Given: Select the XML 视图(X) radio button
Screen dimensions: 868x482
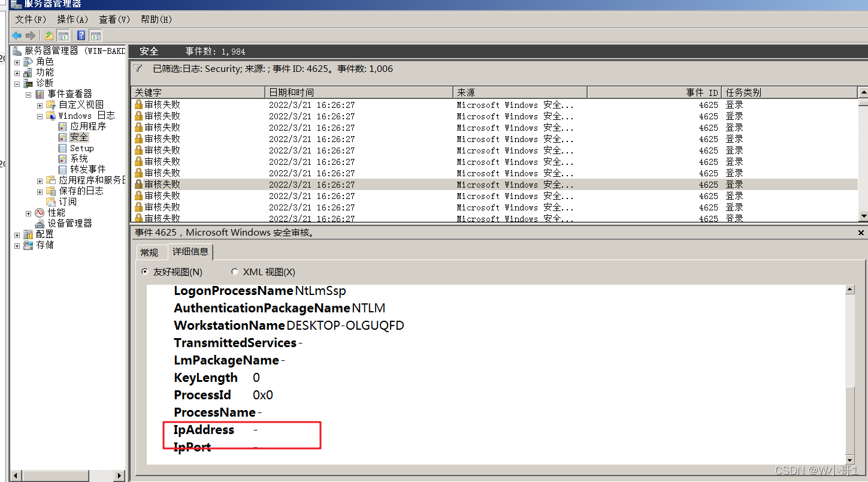Looking at the screenshot, I should 234,272.
